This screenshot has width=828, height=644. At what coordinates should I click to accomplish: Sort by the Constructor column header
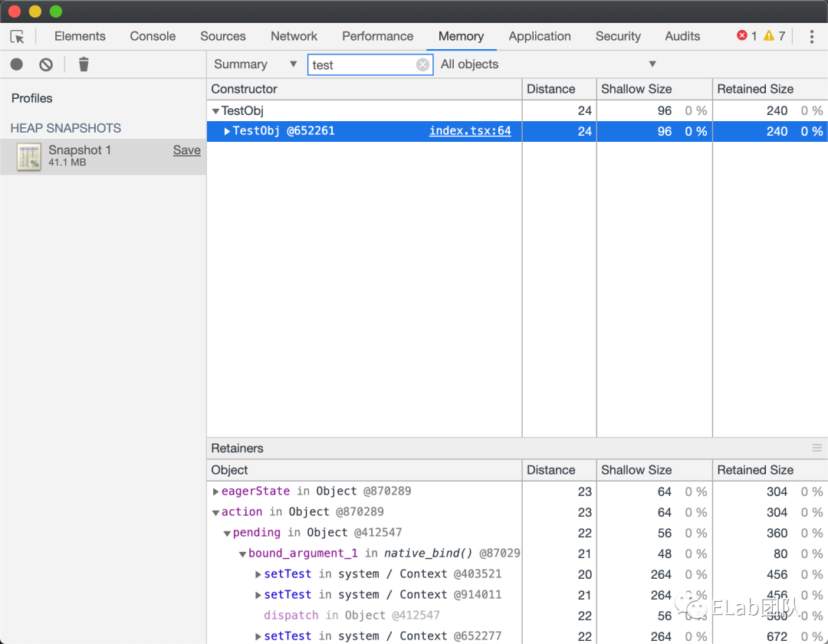pos(364,89)
